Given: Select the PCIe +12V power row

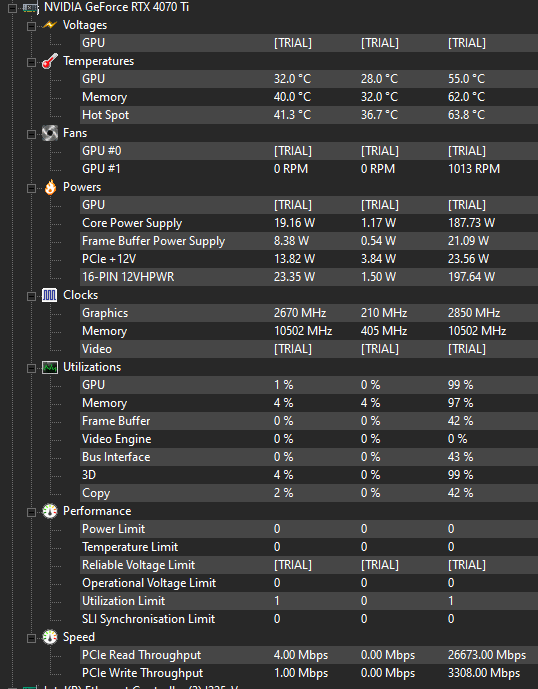Looking at the screenshot, I should (309, 259).
